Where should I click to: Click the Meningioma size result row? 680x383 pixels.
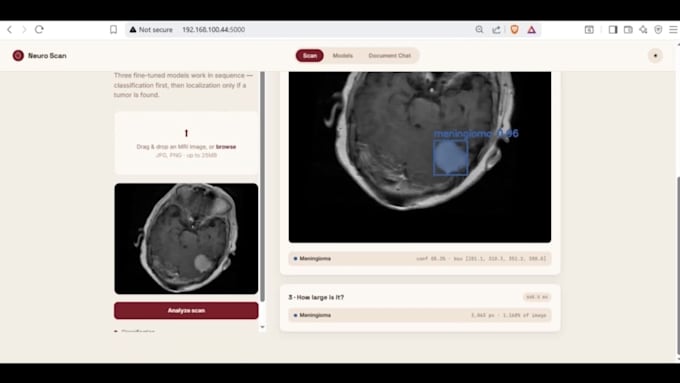click(420, 315)
